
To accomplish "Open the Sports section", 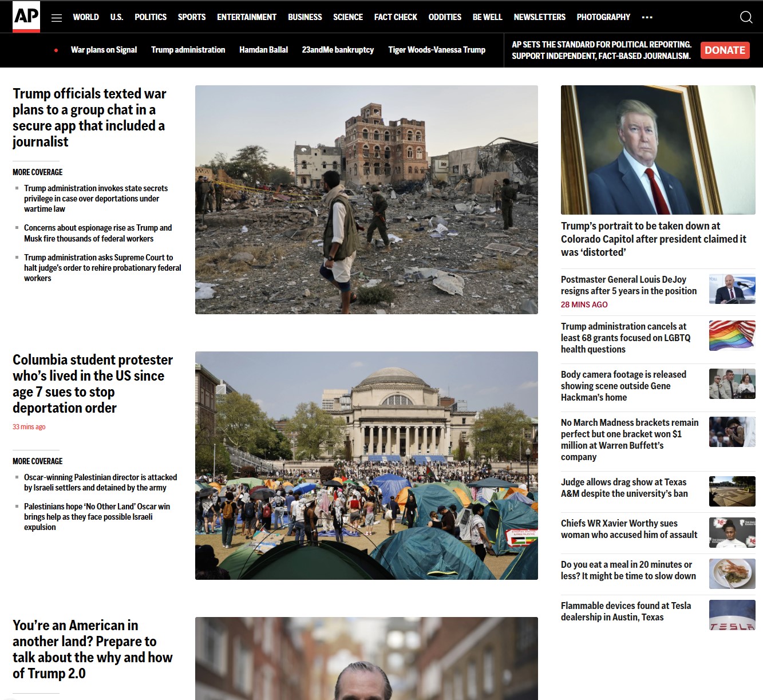I will pos(192,17).
